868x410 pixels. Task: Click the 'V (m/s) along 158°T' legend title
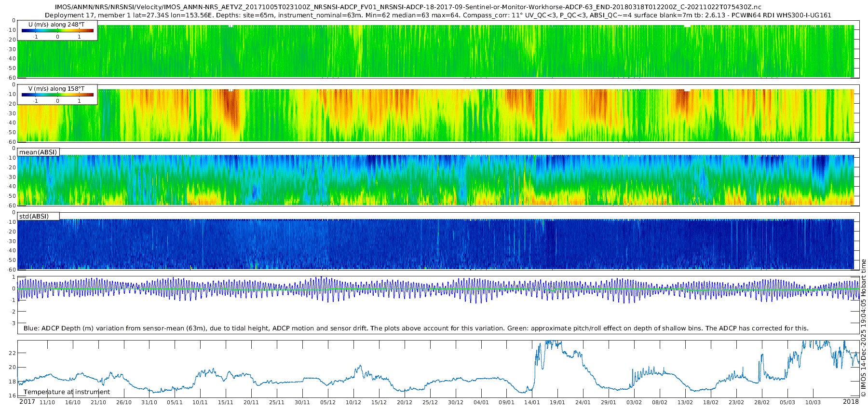56,89
